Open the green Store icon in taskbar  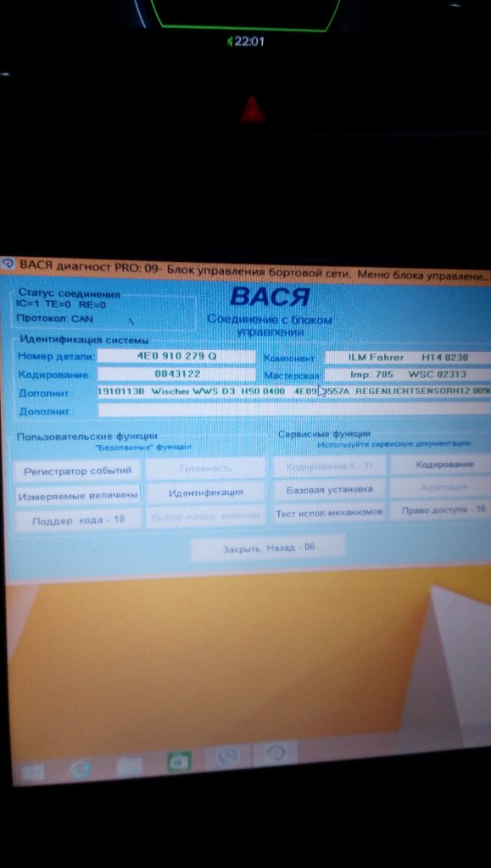(x=179, y=763)
